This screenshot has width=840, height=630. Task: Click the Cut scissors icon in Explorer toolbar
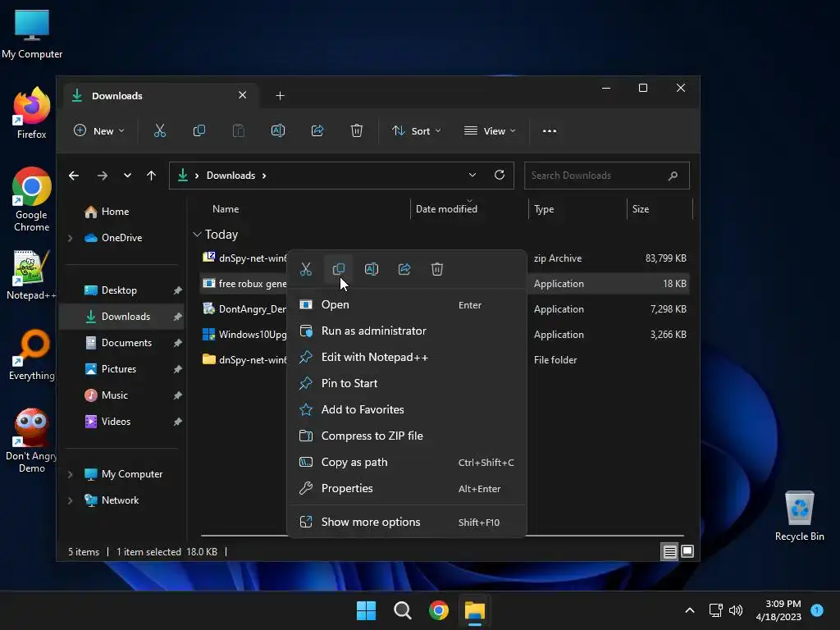tap(160, 130)
